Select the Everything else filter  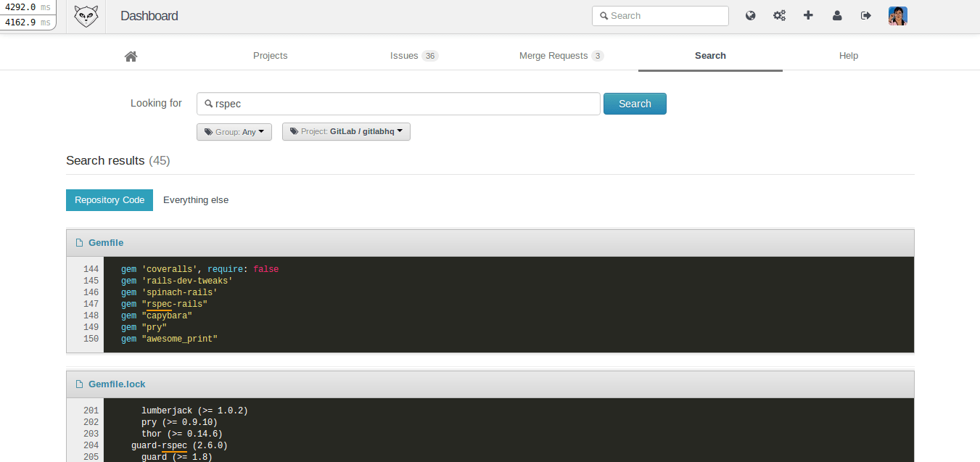click(x=196, y=200)
